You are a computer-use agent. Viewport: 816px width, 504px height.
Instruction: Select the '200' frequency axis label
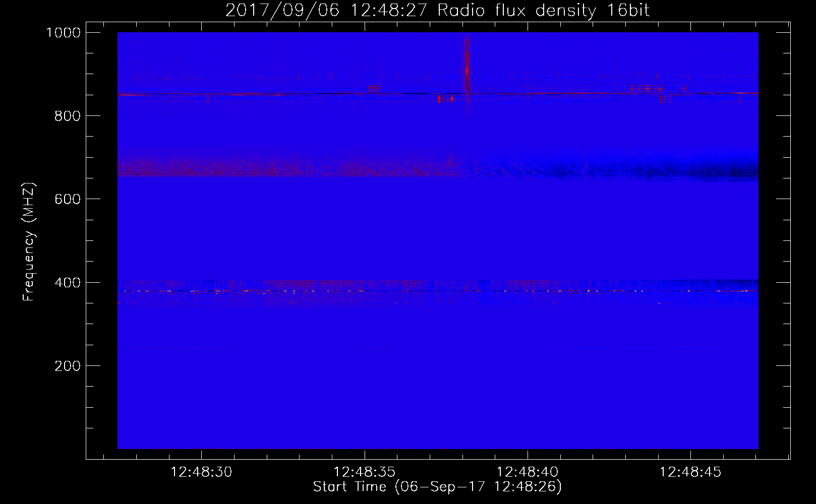click(68, 366)
